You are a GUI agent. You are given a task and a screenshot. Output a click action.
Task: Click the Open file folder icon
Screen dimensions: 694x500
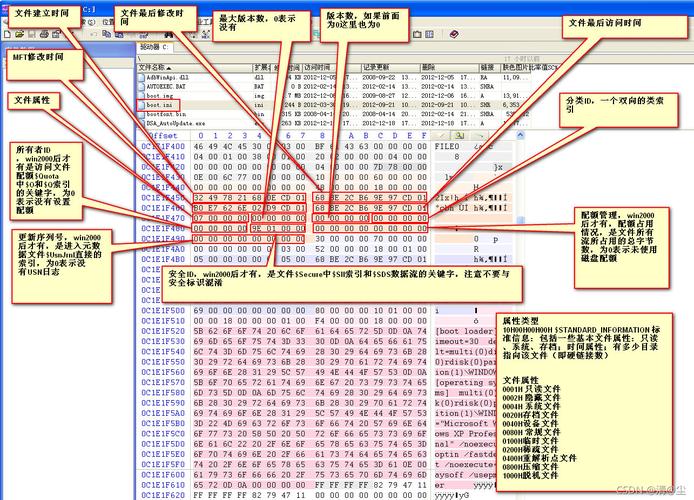[x=19, y=34]
